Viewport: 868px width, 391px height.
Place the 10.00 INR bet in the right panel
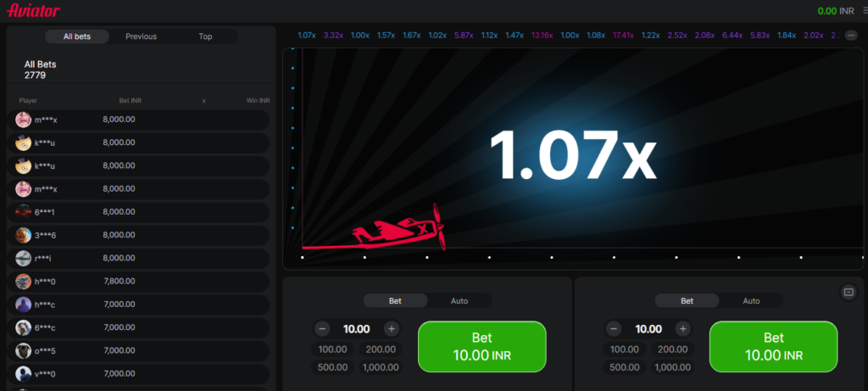click(773, 346)
